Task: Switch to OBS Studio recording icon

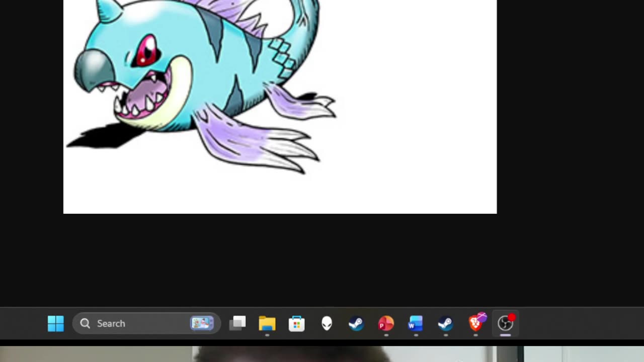Action: pos(506,323)
